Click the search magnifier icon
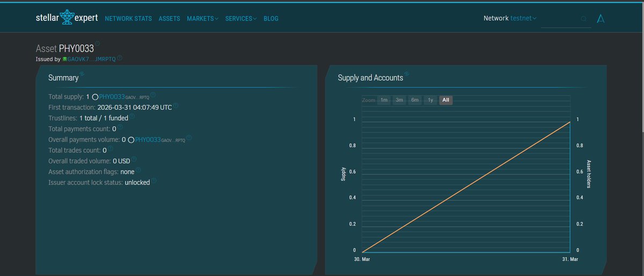The height and width of the screenshot is (276, 644). (x=584, y=19)
